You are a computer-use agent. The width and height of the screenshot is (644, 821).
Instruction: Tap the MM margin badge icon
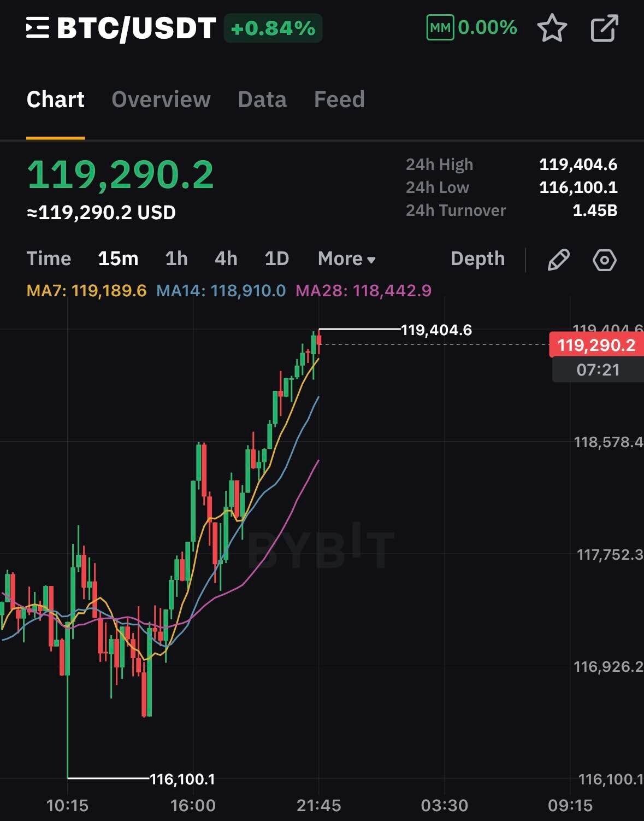coord(440,28)
